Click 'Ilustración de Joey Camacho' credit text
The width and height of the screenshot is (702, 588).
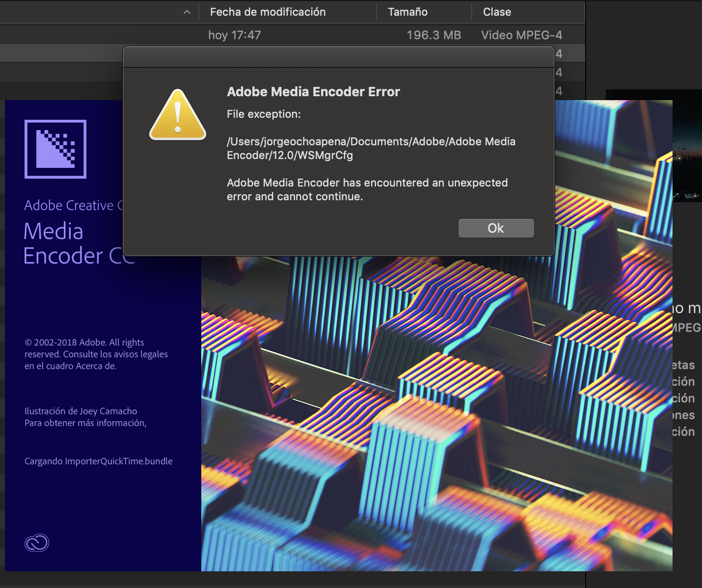[81, 411]
